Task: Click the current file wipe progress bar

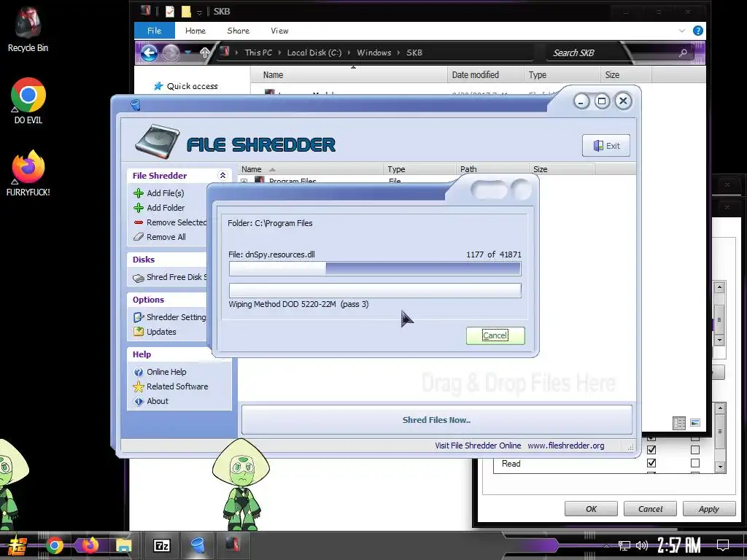Action: click(x=375, y=268)
